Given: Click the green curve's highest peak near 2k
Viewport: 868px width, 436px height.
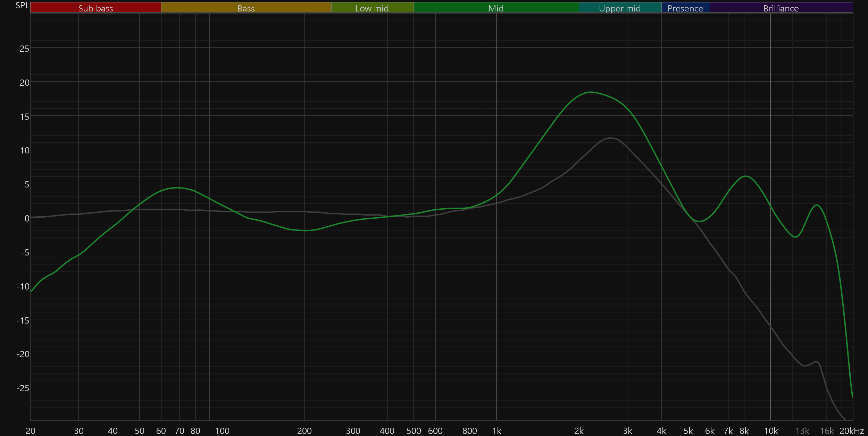Looking at the screenshot, I should [x=591, y=92].
